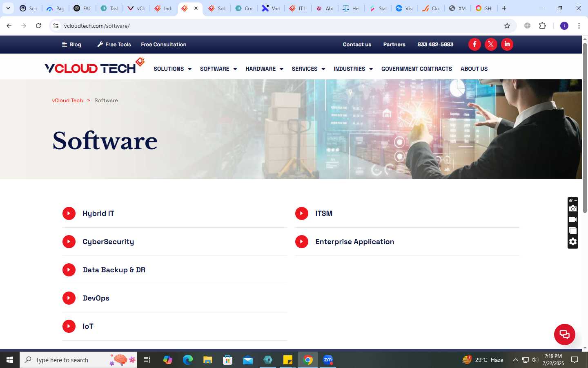Viewport: 588px width, 368px height.
Task: Open the Zoom app in the taskbar
Action: point(328,360)
